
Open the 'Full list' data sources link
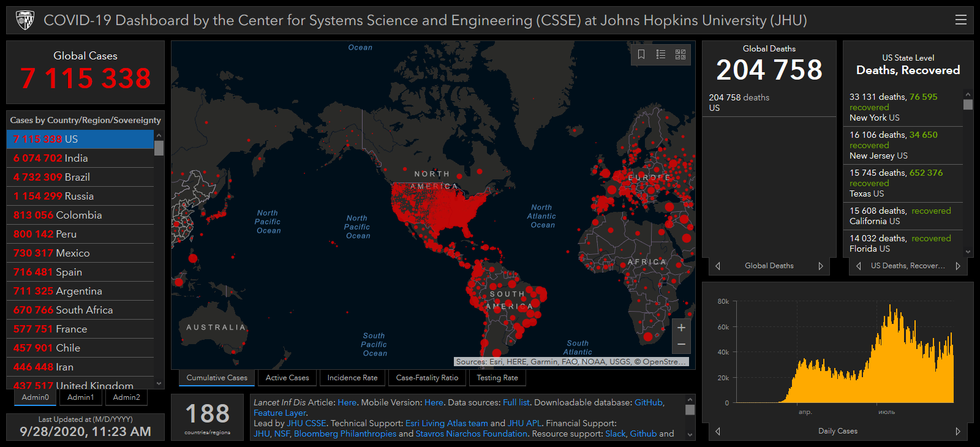(x=516, y=402)
